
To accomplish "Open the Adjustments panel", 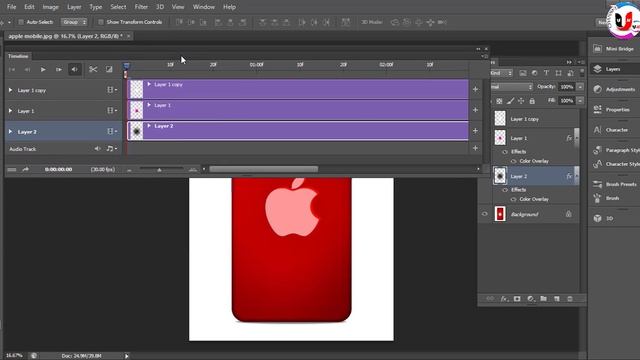I will click(615, 89).
